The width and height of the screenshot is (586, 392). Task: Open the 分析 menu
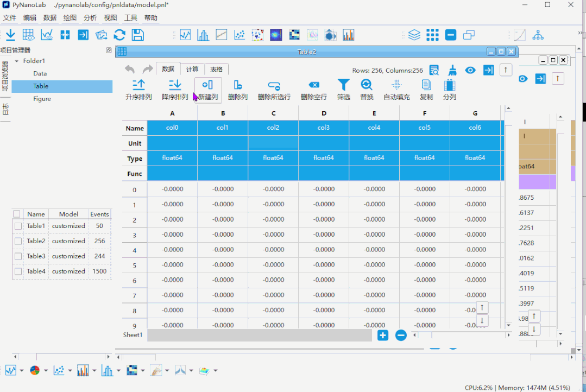coord(90,17)
